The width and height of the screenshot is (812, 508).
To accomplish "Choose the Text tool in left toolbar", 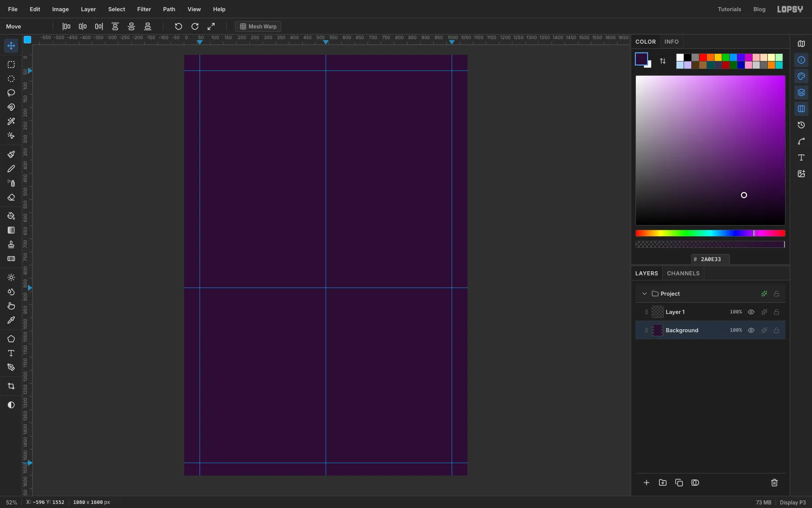I will tap(11, 353).
